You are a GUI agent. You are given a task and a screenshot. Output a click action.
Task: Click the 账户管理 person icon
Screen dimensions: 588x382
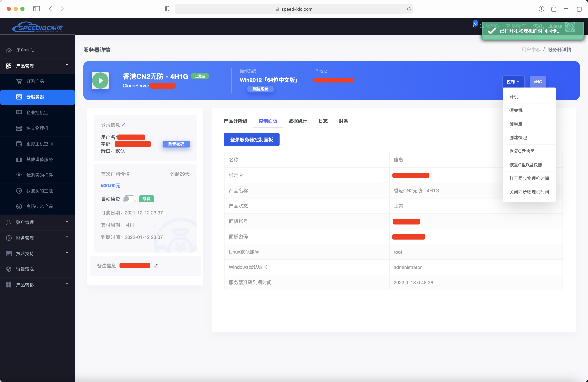coord(9,222)
